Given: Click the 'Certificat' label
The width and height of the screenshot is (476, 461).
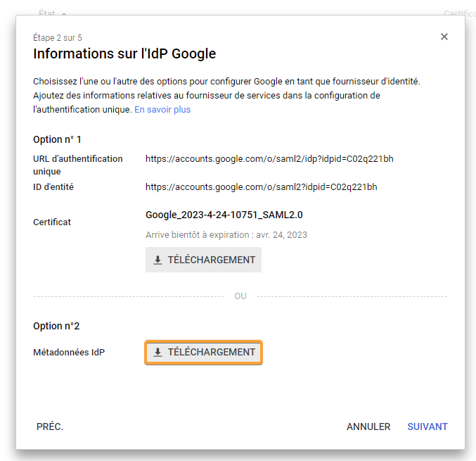Looking at the screenshot, I should 52,222.
